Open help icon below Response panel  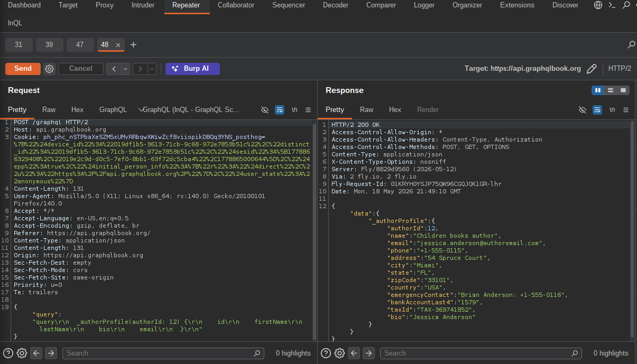point(326,353)
